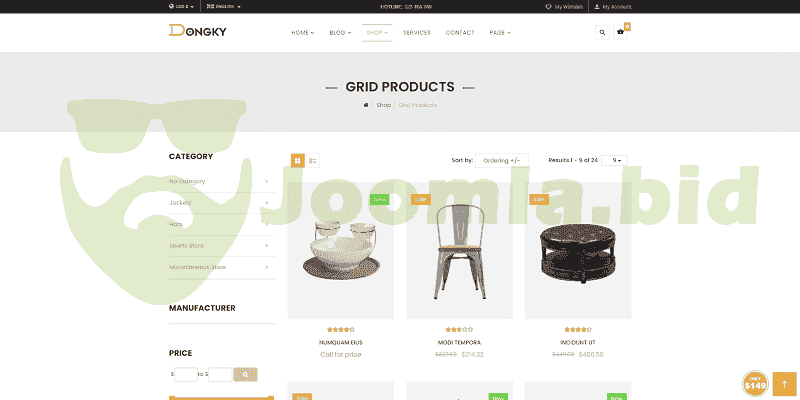The width and height of the screenshot is (800, 400).
Task: Switch to grid view layout
Action: (x=298, y=161)
